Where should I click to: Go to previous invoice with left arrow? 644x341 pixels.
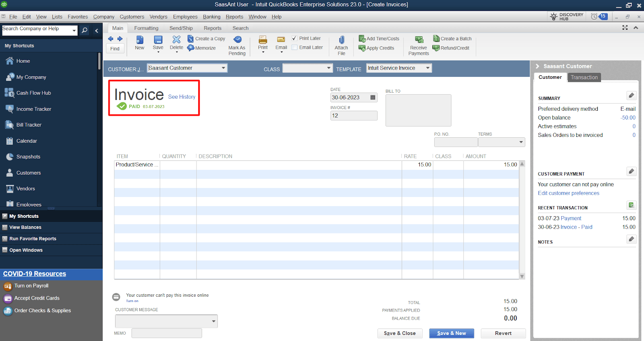click(x=111, y=39)
